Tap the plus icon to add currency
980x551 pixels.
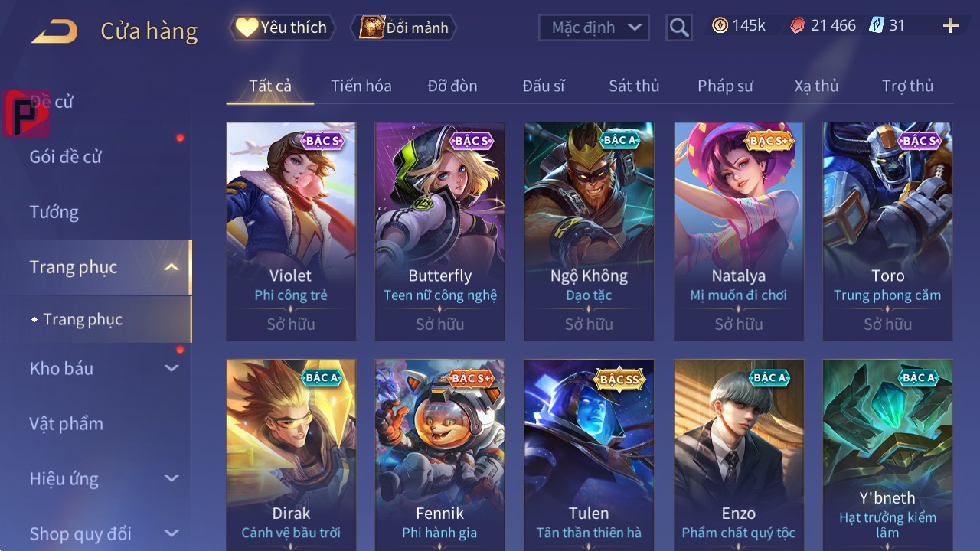click(x=951, y=26)
